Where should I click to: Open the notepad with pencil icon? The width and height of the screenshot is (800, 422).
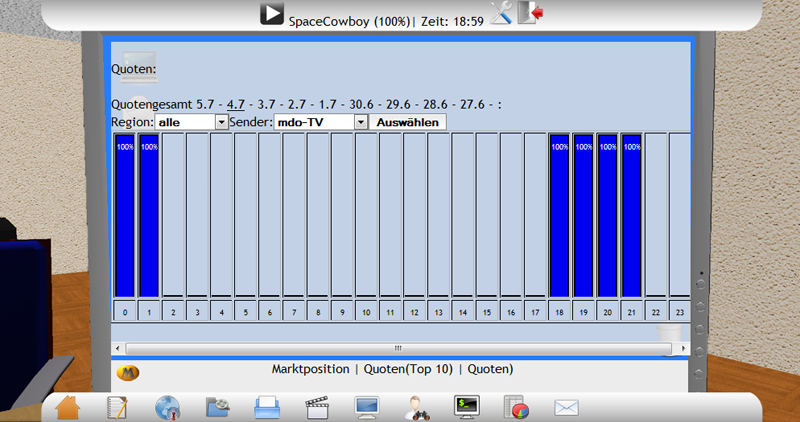pos(117,407)
